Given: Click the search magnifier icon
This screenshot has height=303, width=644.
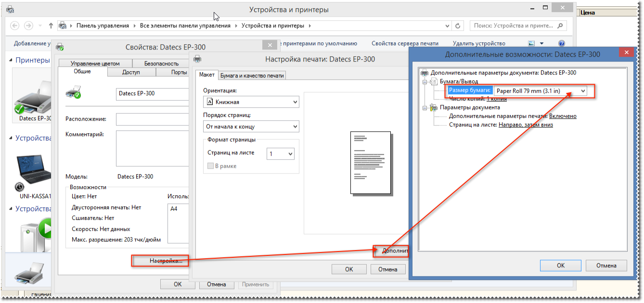Looking at the screenshot, I should point(560,25).
